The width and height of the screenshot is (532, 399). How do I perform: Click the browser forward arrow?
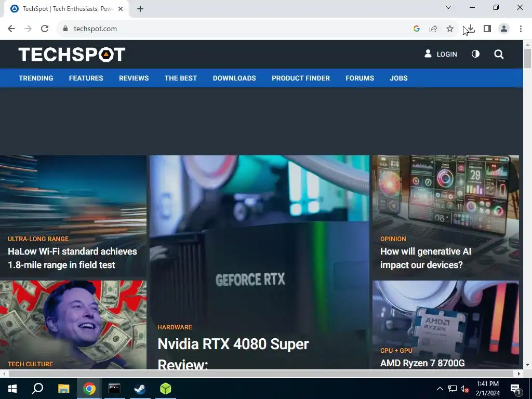pyautogui.click(x=28, y=29)
